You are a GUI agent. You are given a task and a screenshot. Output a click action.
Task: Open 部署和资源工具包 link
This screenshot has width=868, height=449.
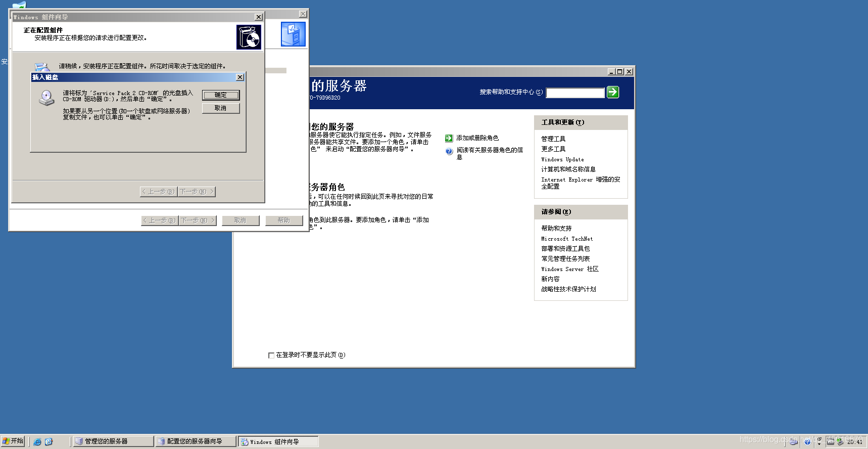click(x=565, y=249)
